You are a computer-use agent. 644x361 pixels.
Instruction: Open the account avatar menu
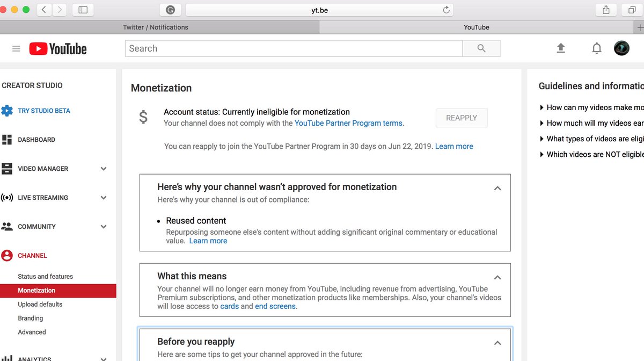click(x=621, y=48)
